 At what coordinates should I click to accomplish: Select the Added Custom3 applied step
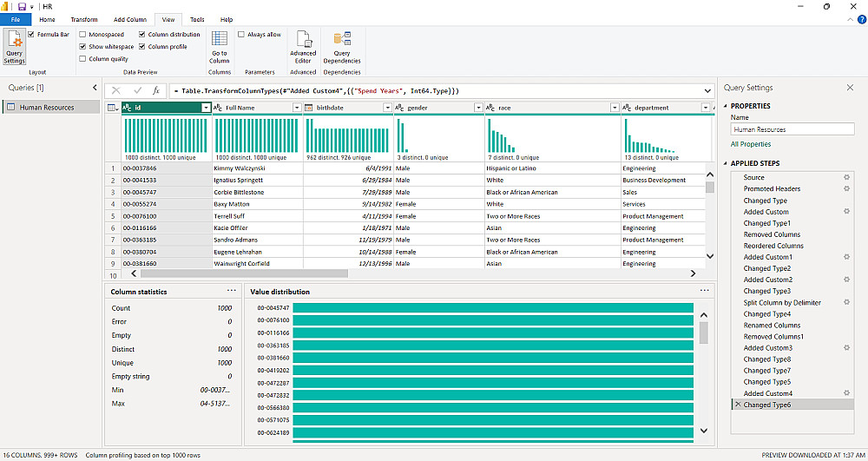point(767,348)
